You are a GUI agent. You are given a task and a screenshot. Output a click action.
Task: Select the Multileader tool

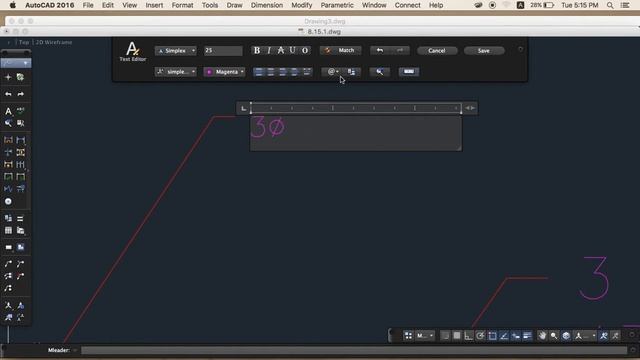(8, 264)
